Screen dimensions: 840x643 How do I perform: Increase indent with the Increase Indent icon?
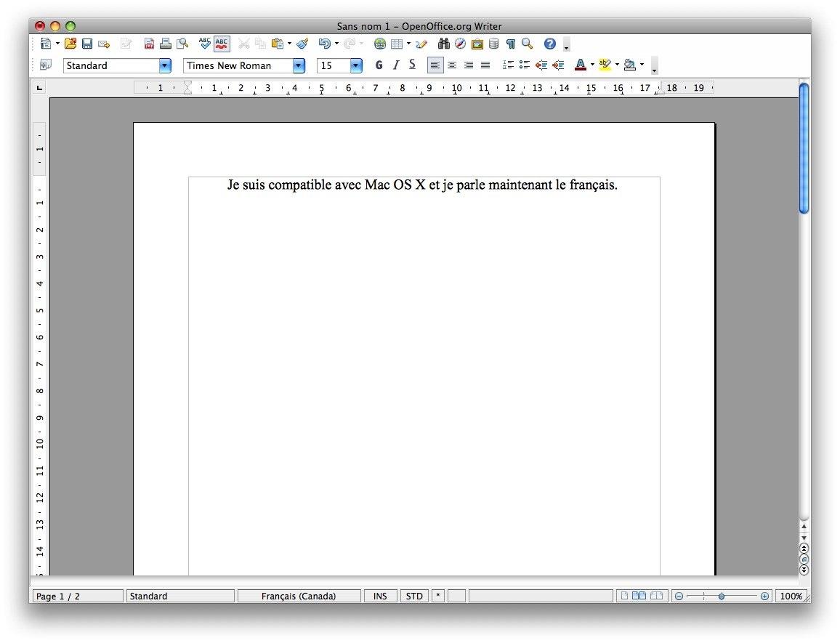tap(558, 65)
